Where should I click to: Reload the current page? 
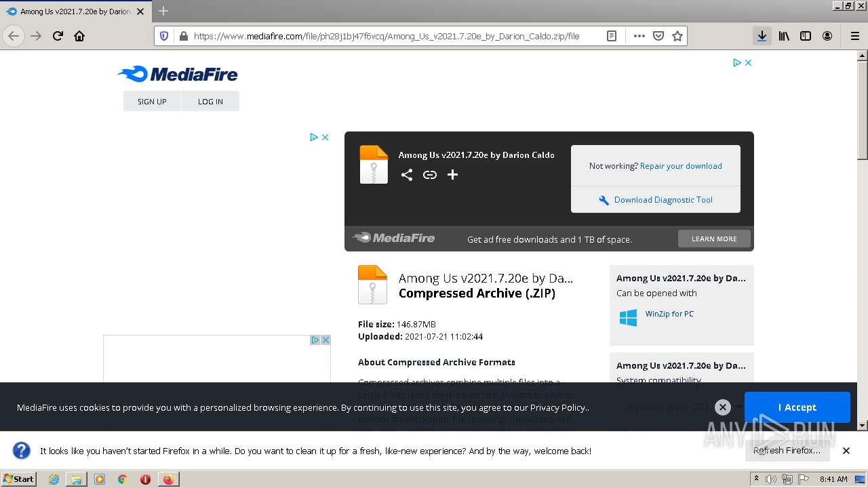pyautogui.click(x=58, y=36)
